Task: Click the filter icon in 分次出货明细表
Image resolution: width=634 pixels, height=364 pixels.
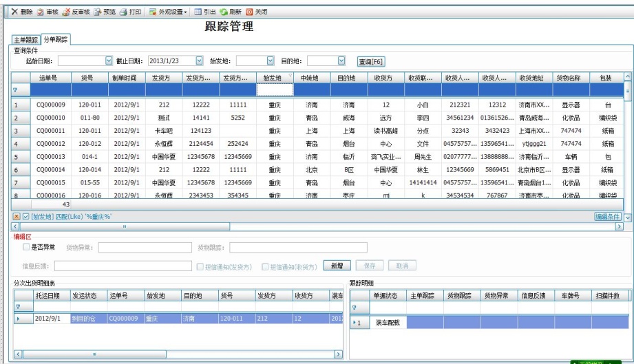Action: click(18, 307)
